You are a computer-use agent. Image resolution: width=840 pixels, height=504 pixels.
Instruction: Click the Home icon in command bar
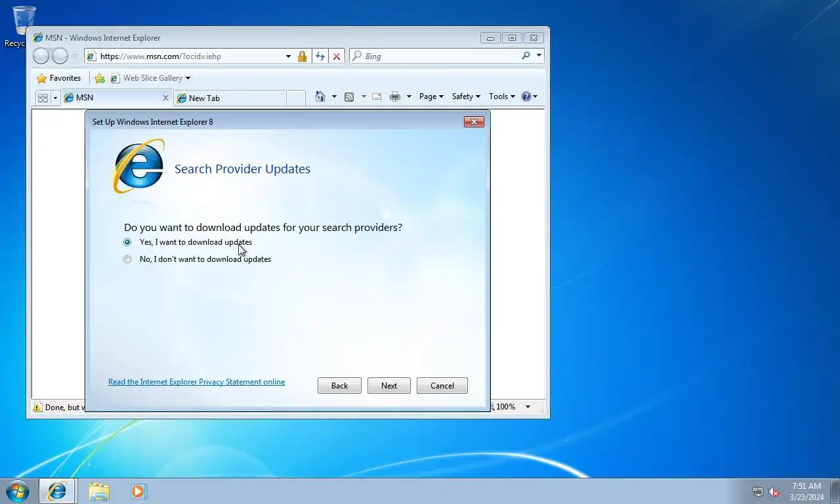pyautogui.click(x=320, y=96)
